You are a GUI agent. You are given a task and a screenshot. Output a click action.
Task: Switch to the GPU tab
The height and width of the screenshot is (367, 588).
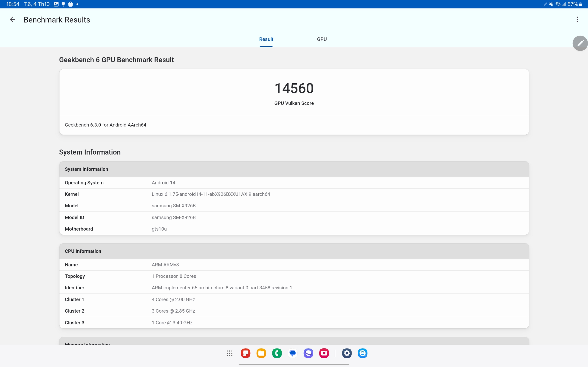point(322,39)
